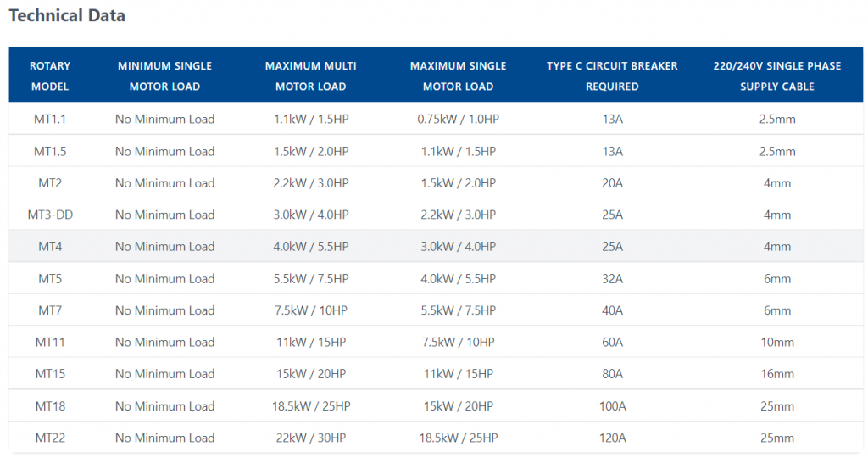Select the 100A breaker value for MT18
This screenshot has height=458, width=868.
coord(612,406)
